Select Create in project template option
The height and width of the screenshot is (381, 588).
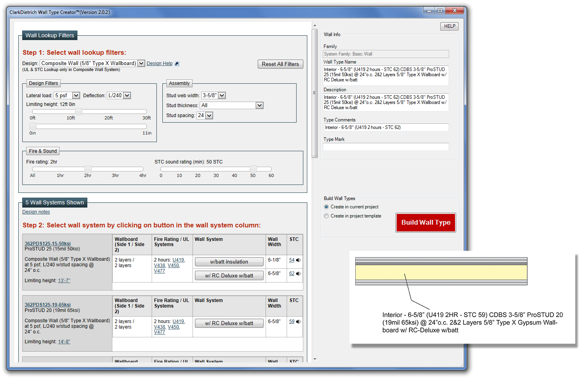click(326, 216)
